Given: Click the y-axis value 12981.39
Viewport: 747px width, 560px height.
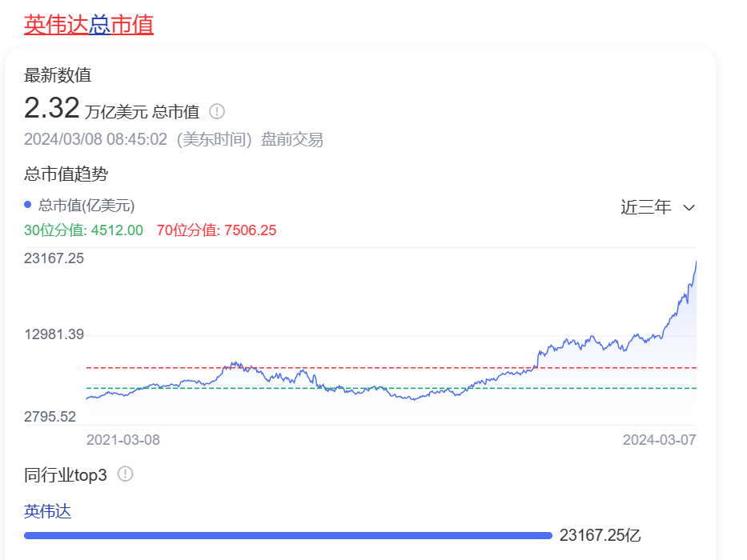Looking at the screenshot, I should click(54, 334).
